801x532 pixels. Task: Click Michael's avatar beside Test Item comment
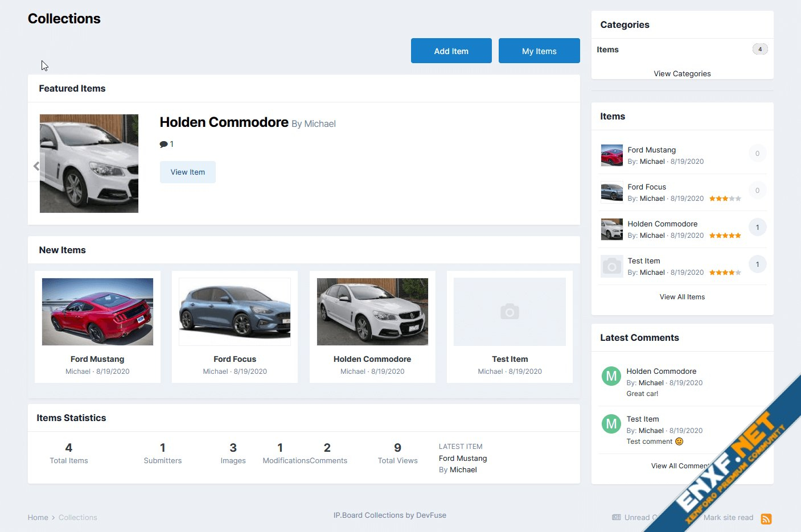click(611, 424)
